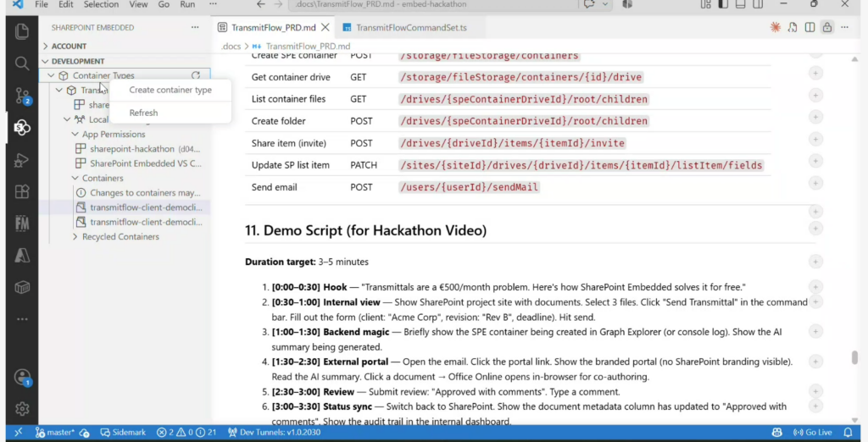Show more menu bar items ellipsis
This screenshot has height=442, width=868.
[213, 4]
